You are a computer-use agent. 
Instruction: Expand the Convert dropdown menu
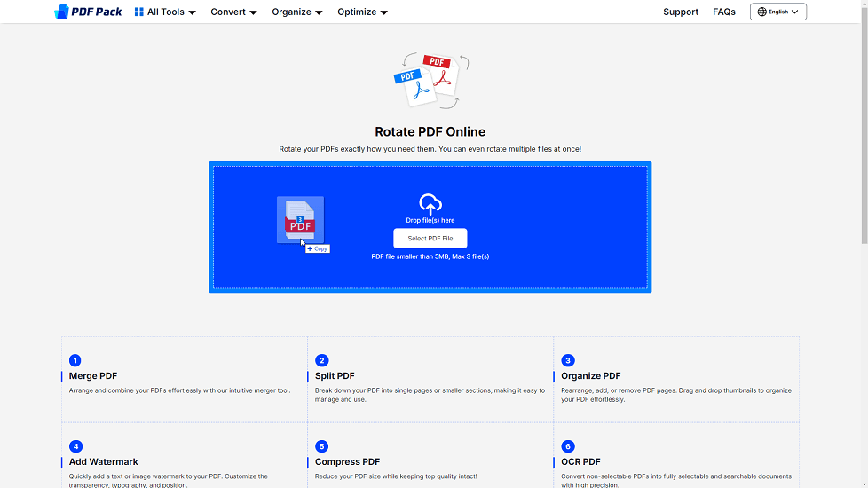[233, 12]
